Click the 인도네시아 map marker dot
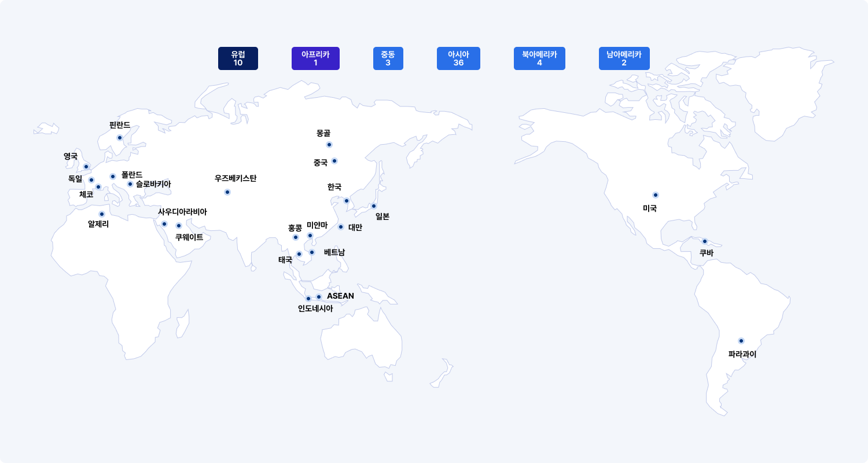Screen dimensions: 868x463 click(308, 299)
